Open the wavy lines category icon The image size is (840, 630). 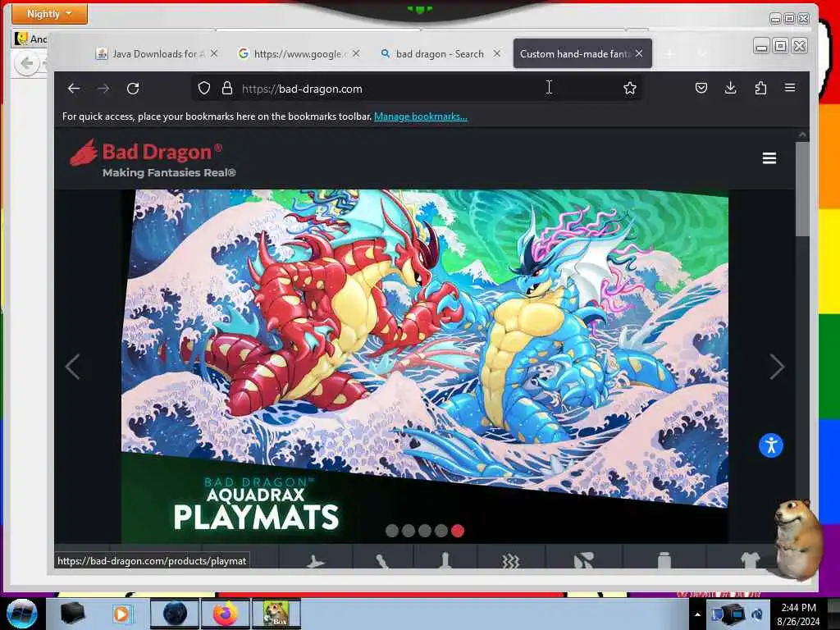(510, 561)
